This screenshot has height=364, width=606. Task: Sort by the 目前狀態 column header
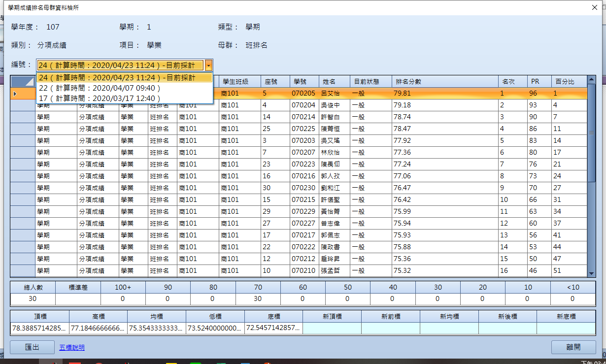(x=371, y=81)
